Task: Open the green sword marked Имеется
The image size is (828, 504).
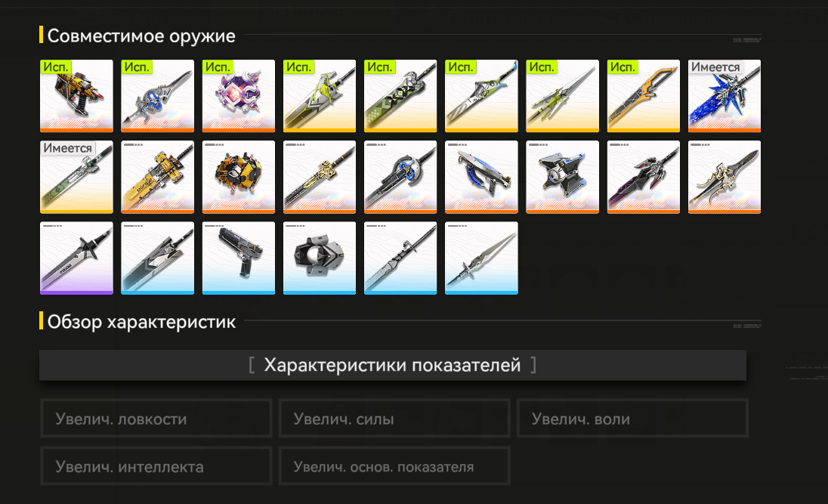Action: [76, 177]
